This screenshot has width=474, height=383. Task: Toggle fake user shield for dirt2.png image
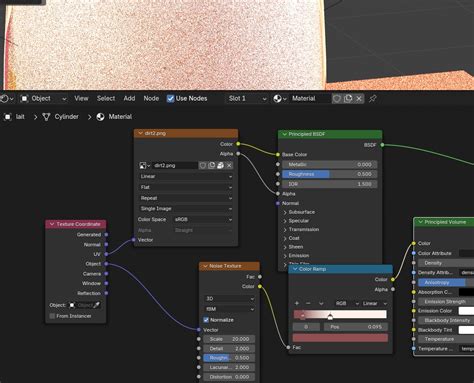coord(202,165)
